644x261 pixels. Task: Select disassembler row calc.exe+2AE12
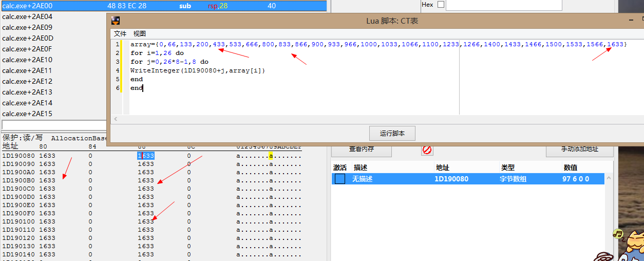pos(27,81)
